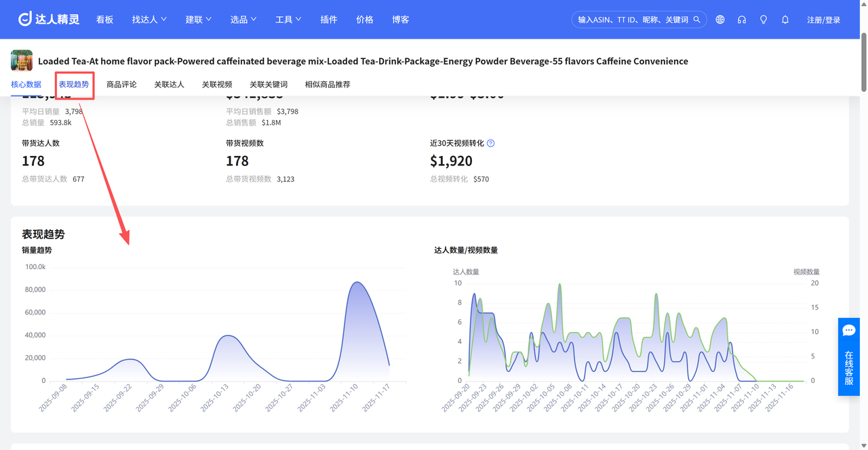Screen dimensions: 868x450
Task: Select the 关联视频 tab
Action: click(217, 85)
